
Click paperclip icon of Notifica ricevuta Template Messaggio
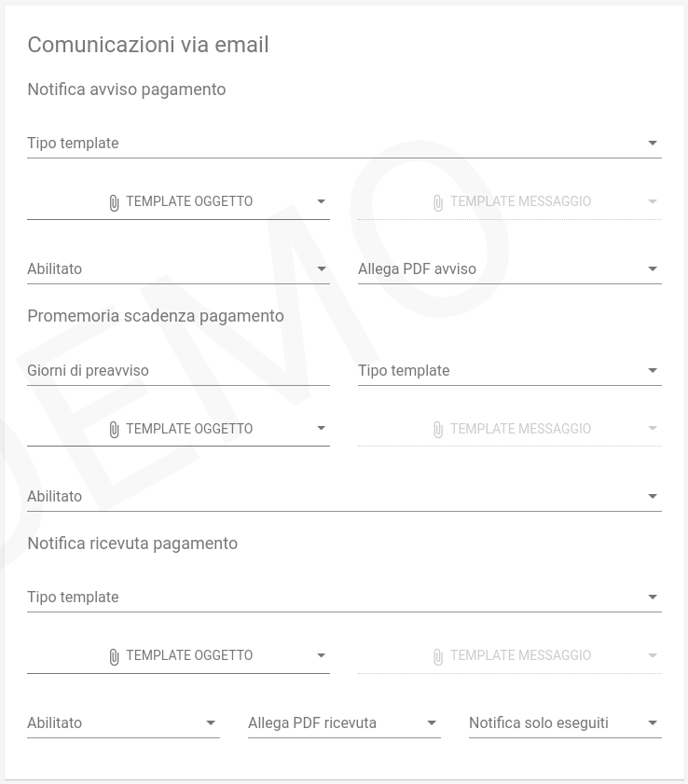pyautogui.click(x=438, y=656)
